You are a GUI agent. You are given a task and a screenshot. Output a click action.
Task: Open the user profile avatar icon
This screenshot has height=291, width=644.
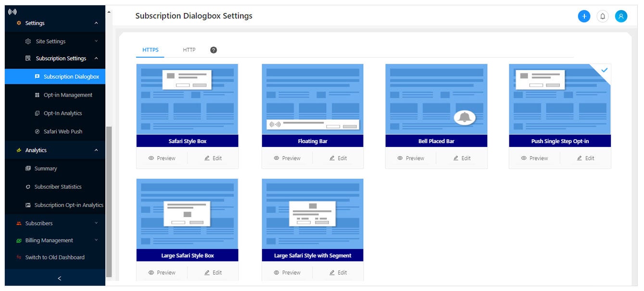(621, 16)
